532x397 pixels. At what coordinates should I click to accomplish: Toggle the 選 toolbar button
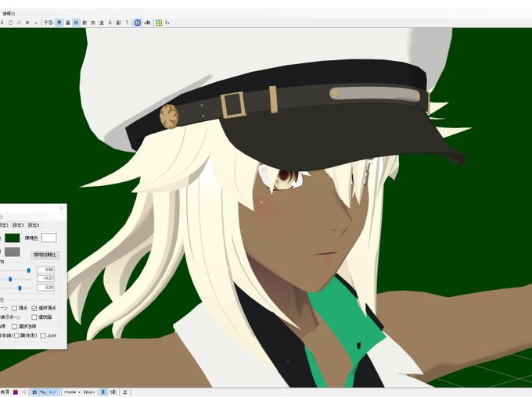[68, 23]
